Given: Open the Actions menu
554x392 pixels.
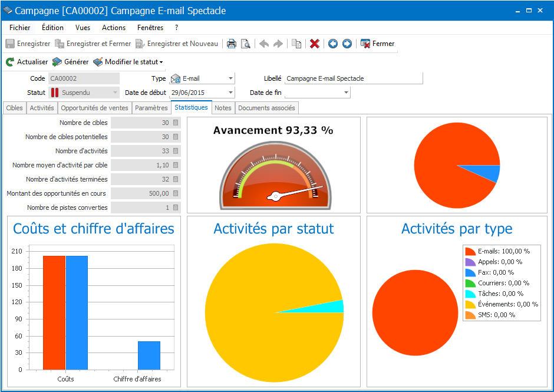Looking at the screenshot, I should coord(113,27).
